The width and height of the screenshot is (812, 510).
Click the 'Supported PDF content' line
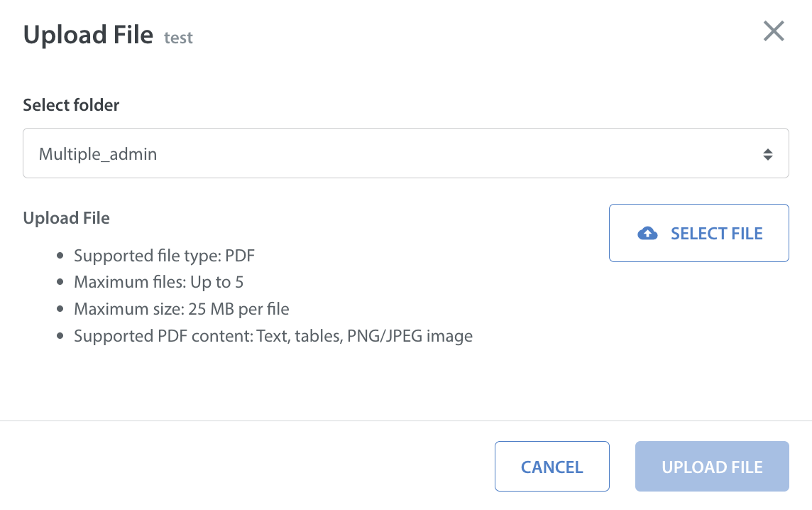[x=273, y=336]
